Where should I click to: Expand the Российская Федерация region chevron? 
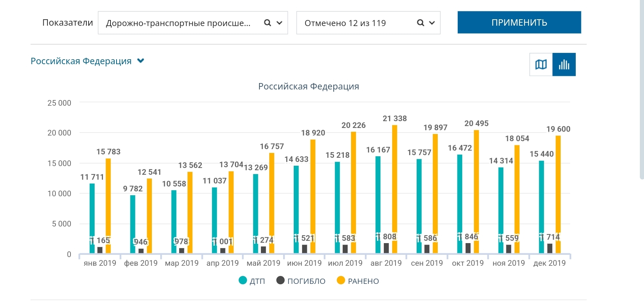tap(141, 61)
